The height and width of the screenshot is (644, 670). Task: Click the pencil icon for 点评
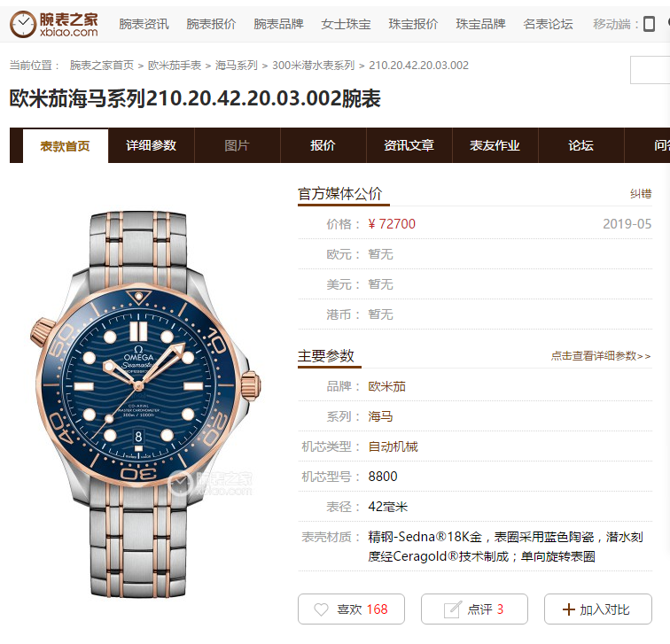click(x=453, y=609)
